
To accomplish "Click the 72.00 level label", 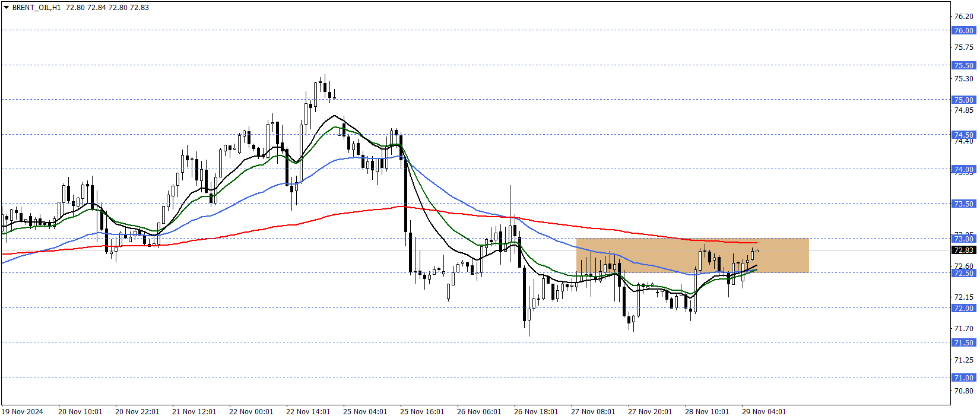I will click(x=963, y=308).
